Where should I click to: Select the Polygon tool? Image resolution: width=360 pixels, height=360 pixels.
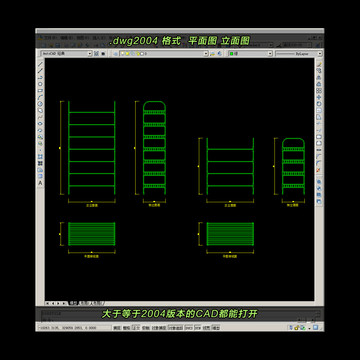[41, 84]
